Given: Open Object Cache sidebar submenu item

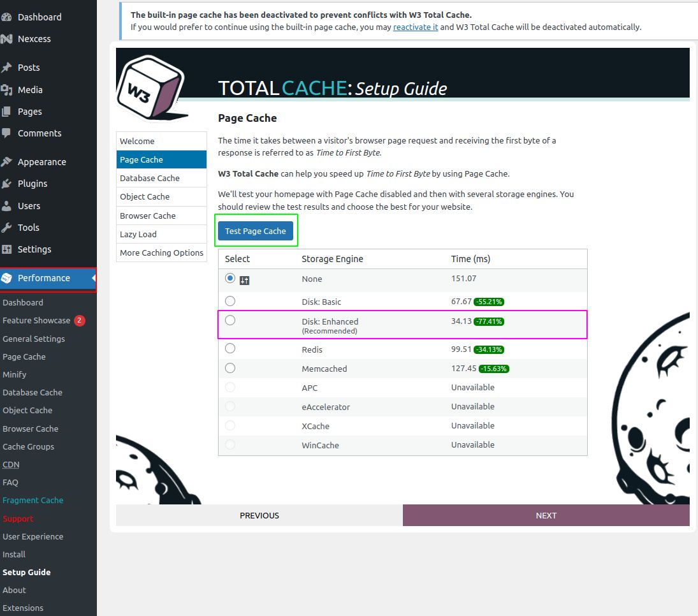Looking at the screenshot, I should point(27,410).
